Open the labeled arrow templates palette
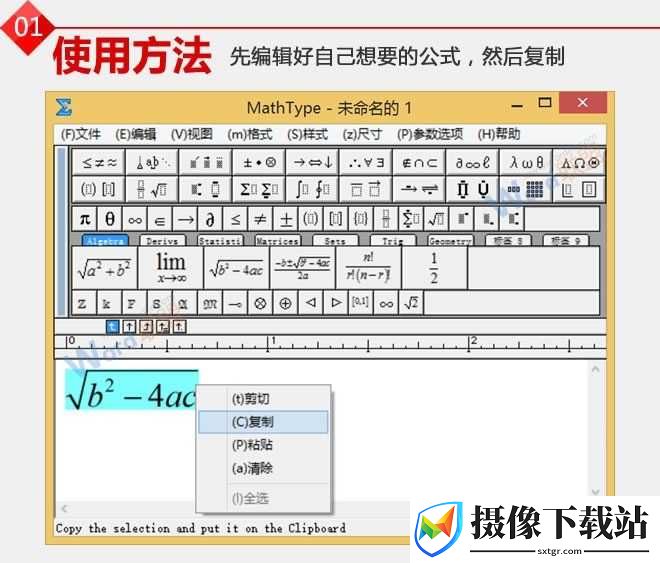660x563 pixels. [419, 189]
